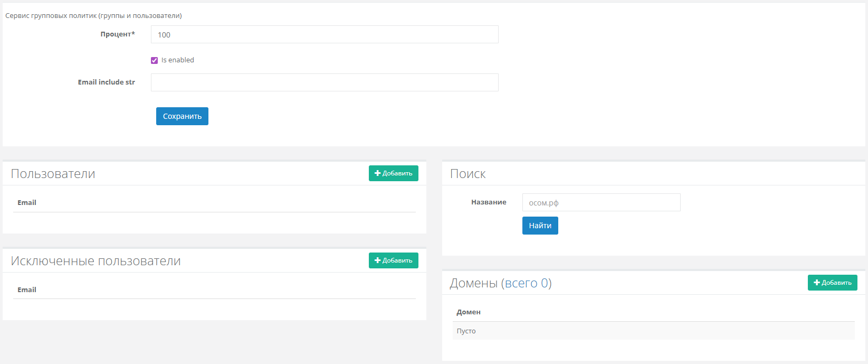Click the 'Email include str' field label

click(106, 82)
